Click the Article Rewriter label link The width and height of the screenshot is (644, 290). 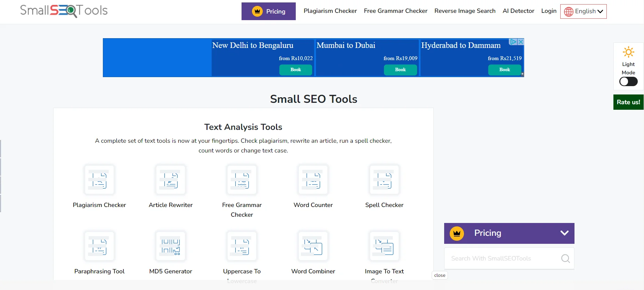[x=171, y=205]
